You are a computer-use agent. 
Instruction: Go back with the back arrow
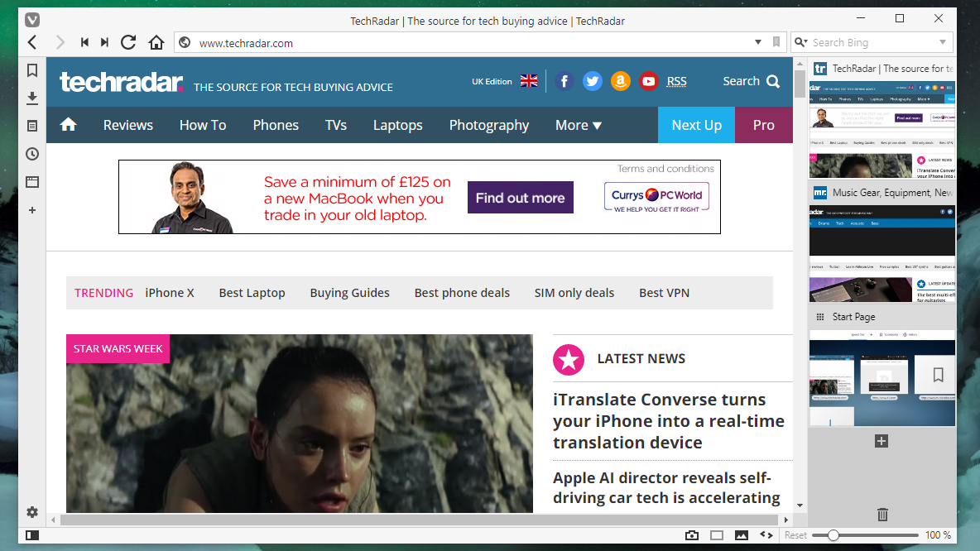pos(32,42)
